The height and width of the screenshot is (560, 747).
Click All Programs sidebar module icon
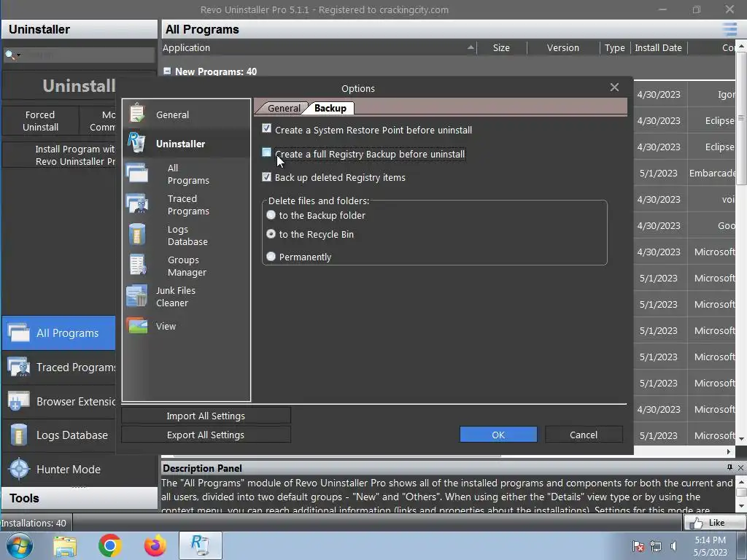(19, 332)
